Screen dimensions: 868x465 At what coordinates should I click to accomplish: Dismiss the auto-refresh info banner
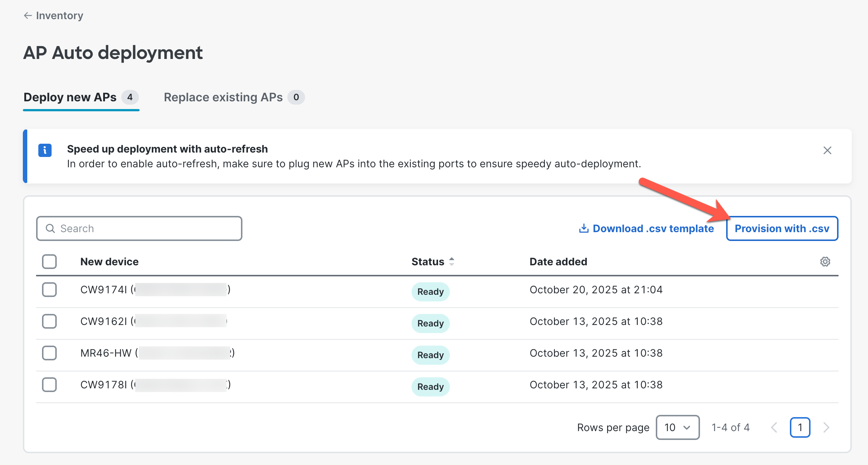pos(827,150)
